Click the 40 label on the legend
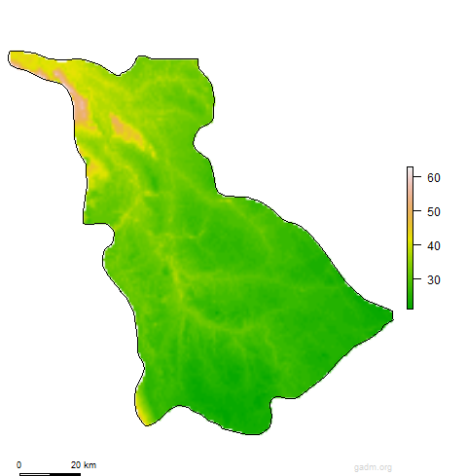 coord(434,246)
